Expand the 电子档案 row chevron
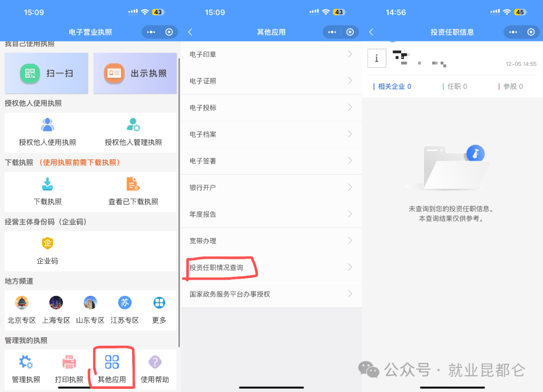 (350, 134)
